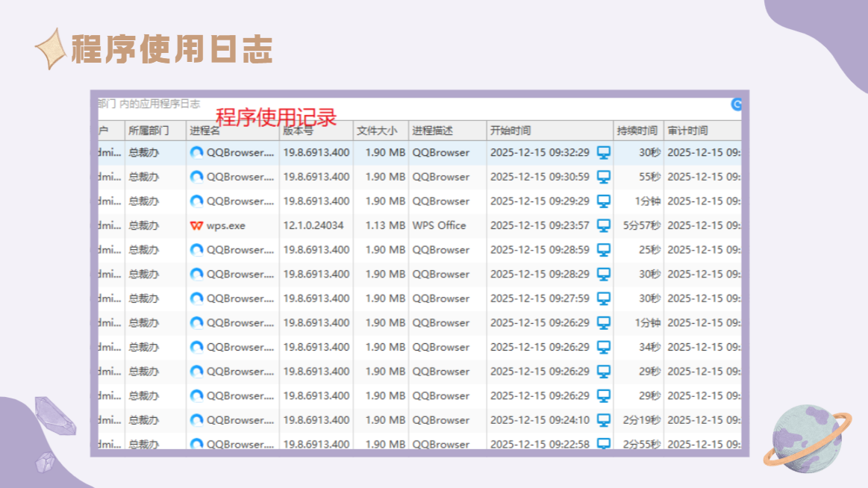
Task: Select start time 2025-12-15 09:28:29
Action: (x=540, y=275)
